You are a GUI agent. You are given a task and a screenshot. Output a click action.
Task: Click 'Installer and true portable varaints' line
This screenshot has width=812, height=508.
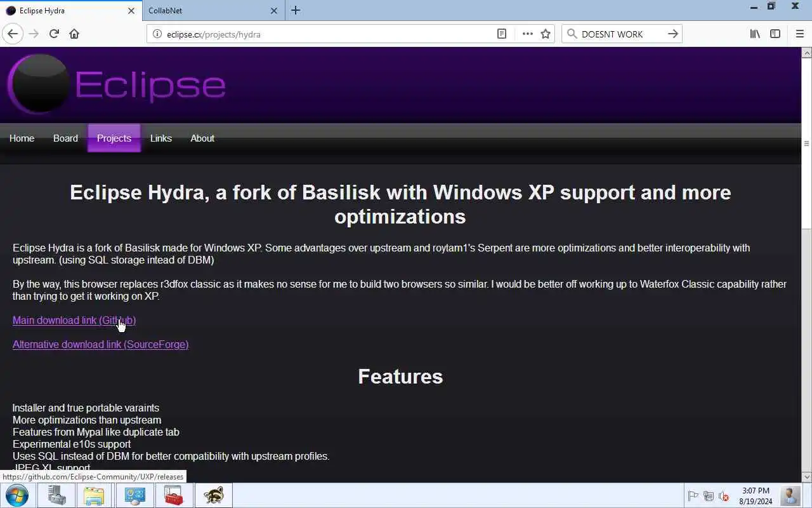pyautogui.click(x=86, y=408)
